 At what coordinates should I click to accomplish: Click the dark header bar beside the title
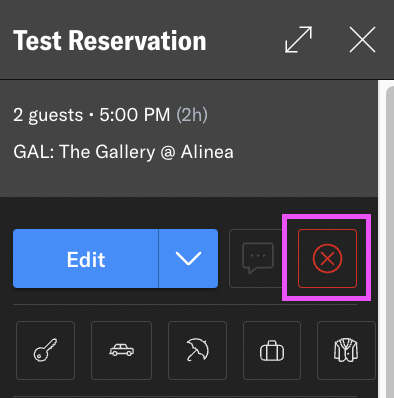pos(245,40)
